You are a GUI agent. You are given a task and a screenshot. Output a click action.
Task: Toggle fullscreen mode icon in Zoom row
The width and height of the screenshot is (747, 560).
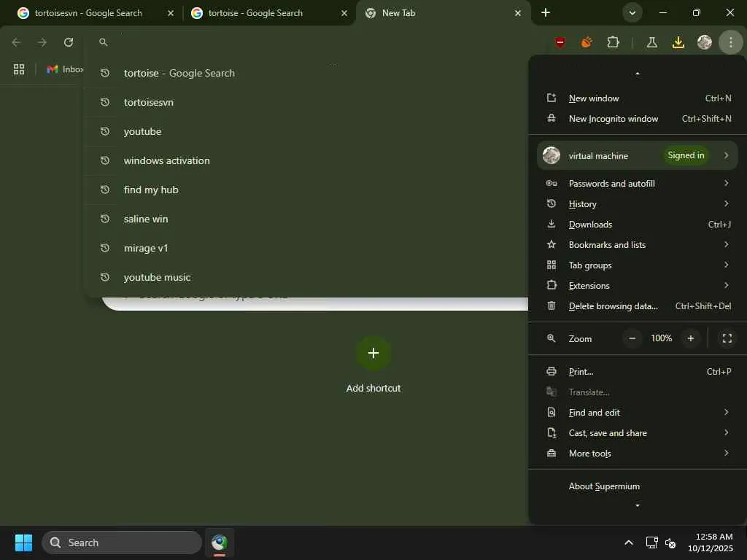(727, 338)
